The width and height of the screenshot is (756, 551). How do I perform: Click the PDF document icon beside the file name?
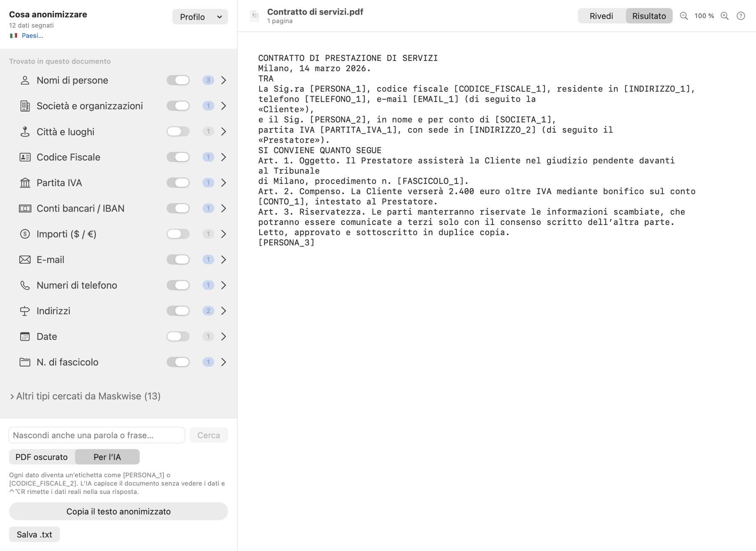(x=255, y=16)
